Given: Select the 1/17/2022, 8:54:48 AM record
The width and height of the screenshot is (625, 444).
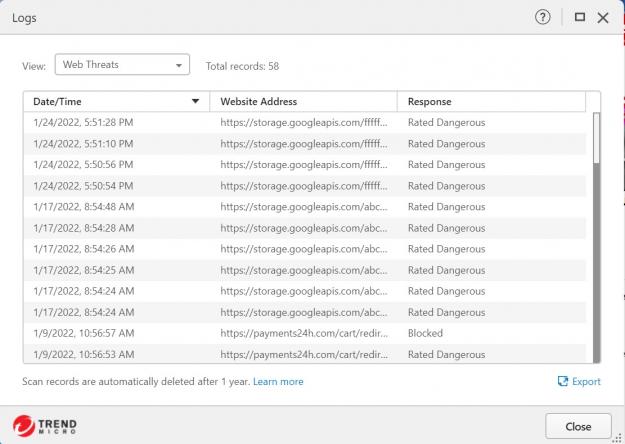Looking at the screenshot, I should pyautogui.click(x=305, y=207).
